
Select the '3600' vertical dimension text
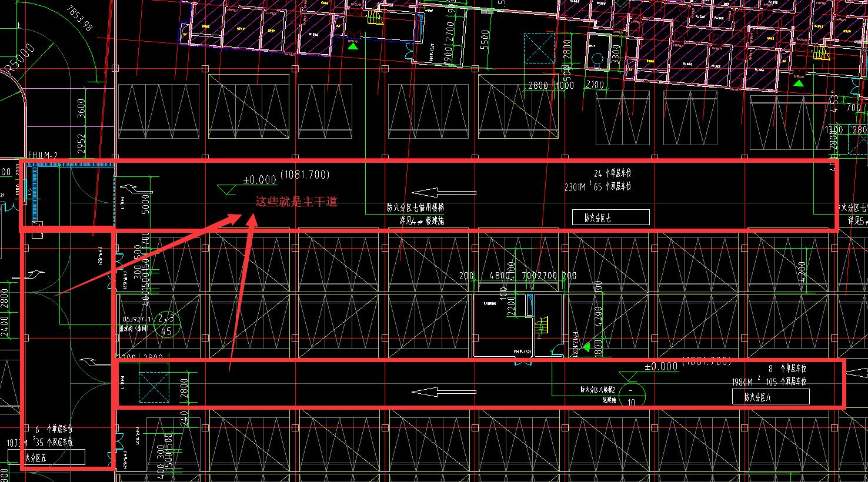point(81,109)
